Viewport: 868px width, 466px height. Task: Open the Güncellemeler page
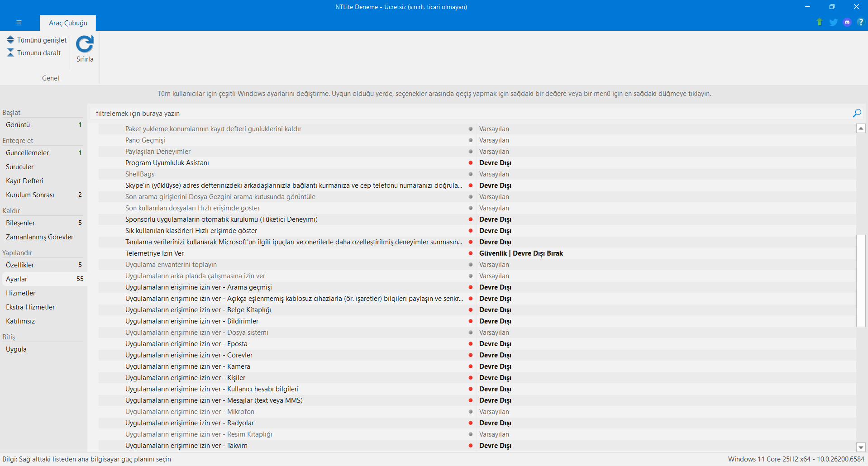point(43,153)
